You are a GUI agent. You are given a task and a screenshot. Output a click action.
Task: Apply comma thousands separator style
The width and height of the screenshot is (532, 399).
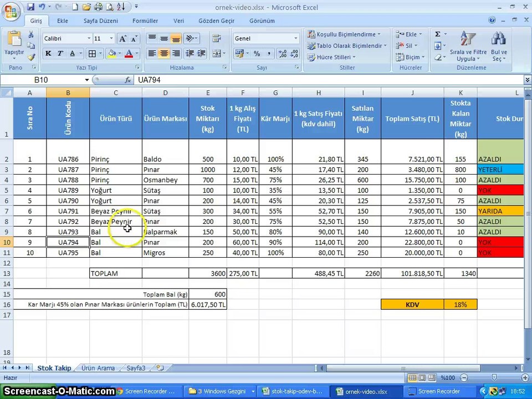(x=269, y=53)
